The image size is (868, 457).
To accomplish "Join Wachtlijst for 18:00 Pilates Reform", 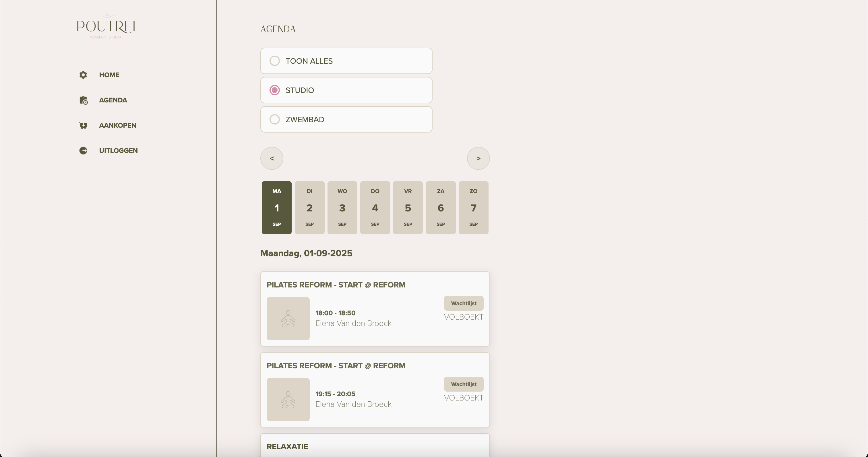I will pos(463,303).
